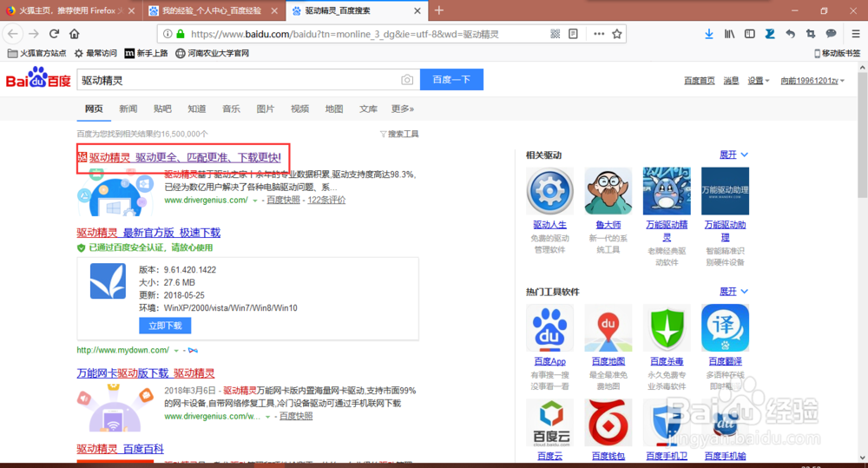Open the 百度地图 map pin icon
Viewport: 868px width, 468px height.
point(608,328)
